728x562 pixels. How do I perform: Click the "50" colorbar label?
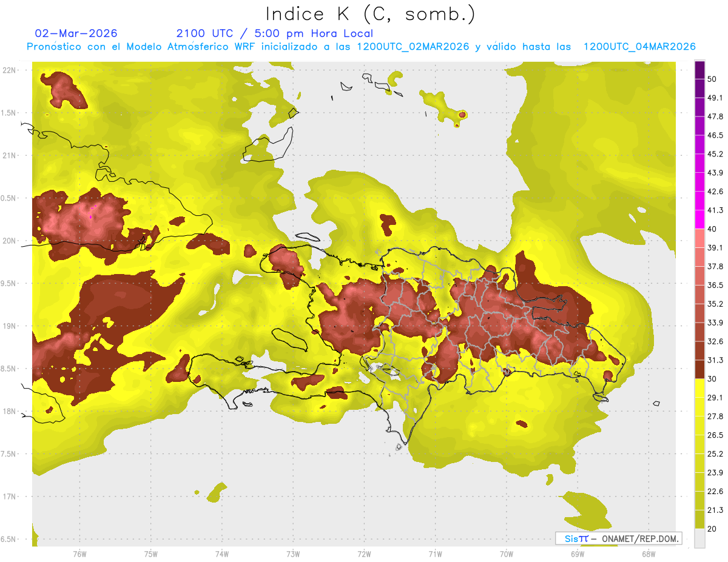(713, 79)
